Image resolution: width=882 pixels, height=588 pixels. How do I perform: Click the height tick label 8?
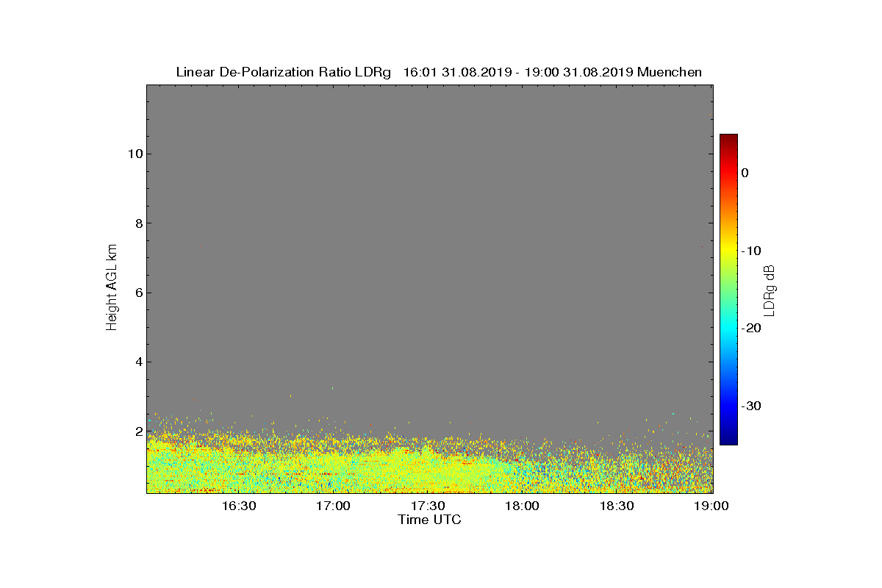tap(137, 223)
